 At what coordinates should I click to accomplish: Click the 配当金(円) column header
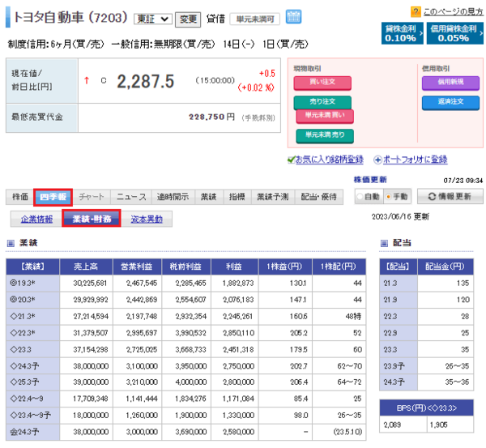click(x=445, y=267)
